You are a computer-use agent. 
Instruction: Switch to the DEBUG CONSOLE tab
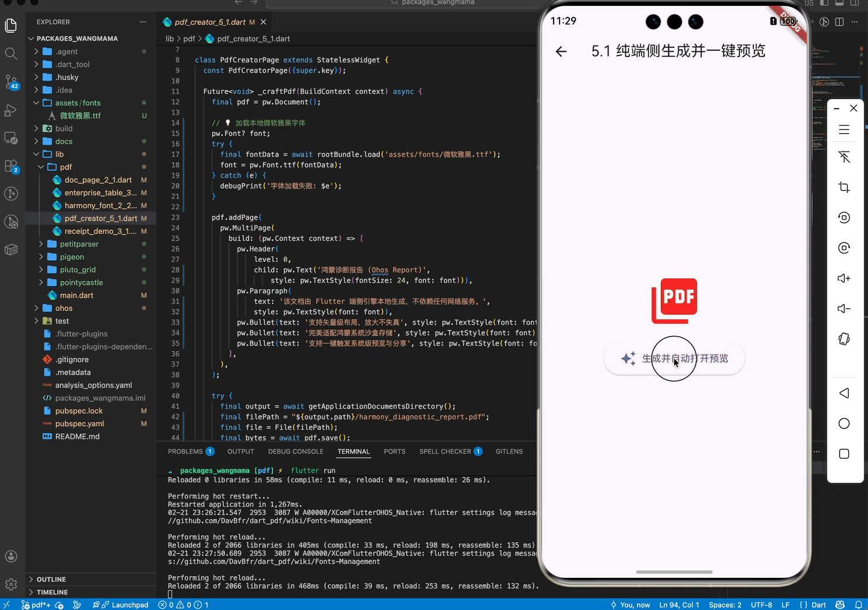(x=296, y=451)
